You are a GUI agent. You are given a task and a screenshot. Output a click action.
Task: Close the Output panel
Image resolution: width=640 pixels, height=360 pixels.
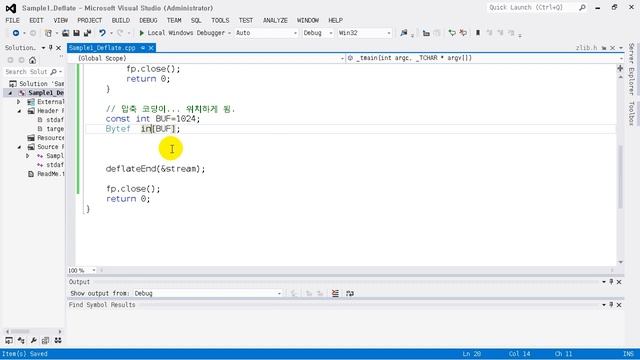[x=619, y=282]
